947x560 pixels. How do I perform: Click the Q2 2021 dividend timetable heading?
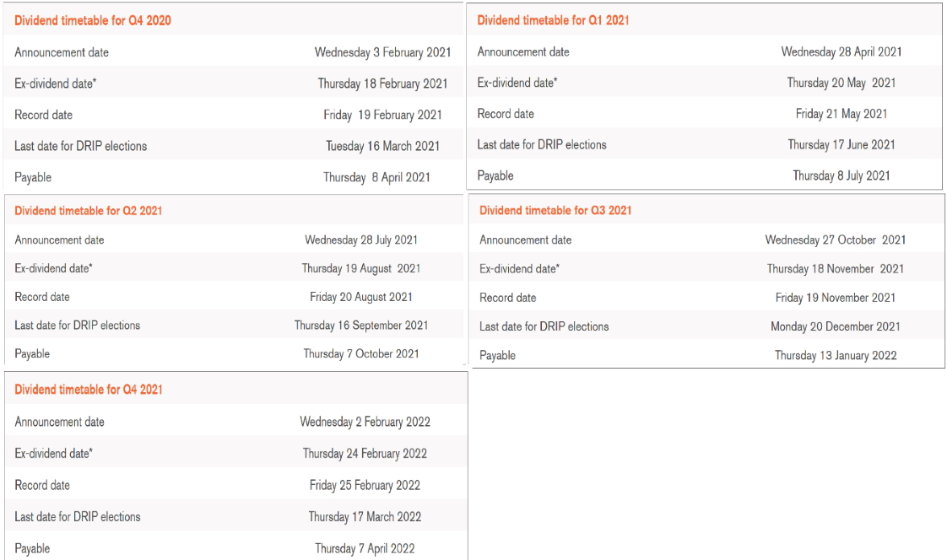point(89,211)
